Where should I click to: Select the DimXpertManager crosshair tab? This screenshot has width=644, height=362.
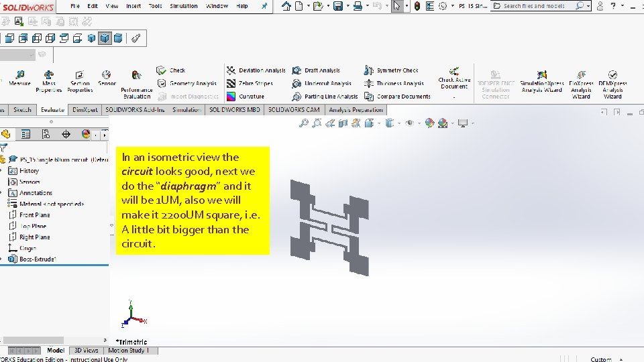point(66,134)
